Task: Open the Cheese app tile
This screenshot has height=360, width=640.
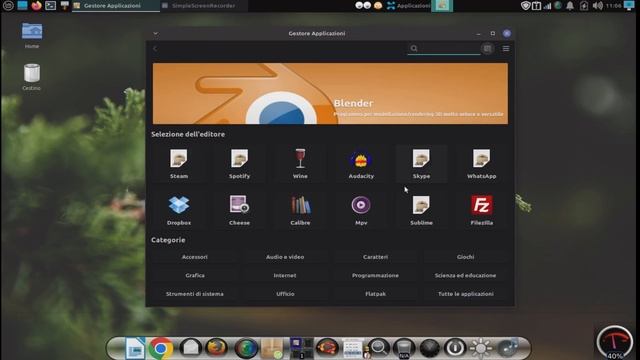Action: pyautogui.click(x=239, y=210)
